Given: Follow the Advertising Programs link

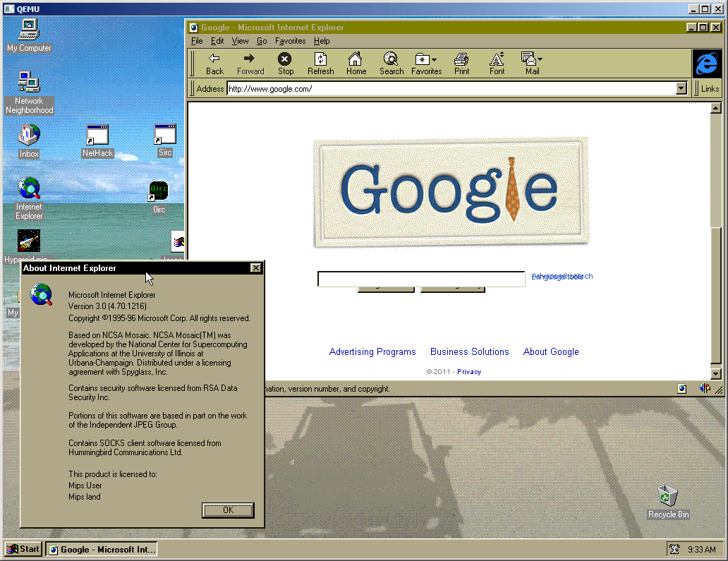Looking at the screenshot, I should pyautogui.click(x=372, y=351).
